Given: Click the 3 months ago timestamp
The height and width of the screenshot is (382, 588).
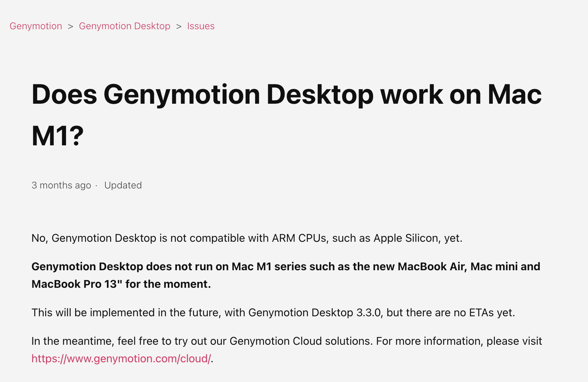Looking at the screenshot, I should tap(61, 185).
